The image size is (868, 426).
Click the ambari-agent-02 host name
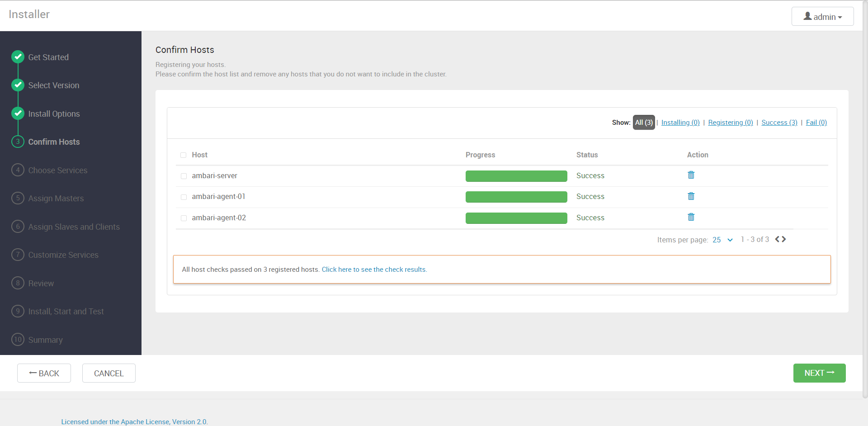click(x=219, y=218)
